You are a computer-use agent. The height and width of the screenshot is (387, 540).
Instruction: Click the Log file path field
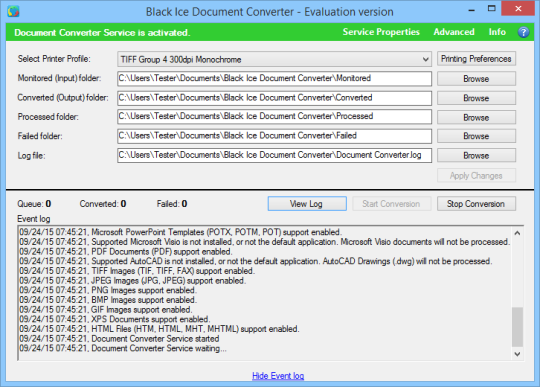click(274, 155)
